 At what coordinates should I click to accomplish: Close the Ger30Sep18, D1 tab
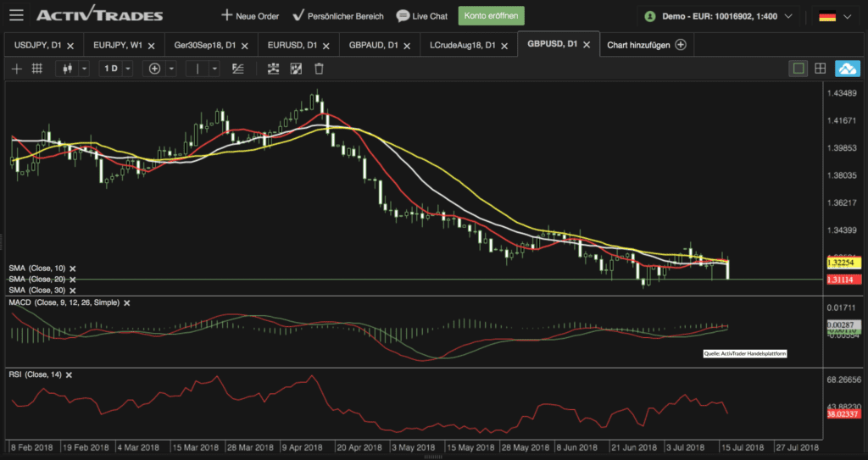(x=245, y=46)
